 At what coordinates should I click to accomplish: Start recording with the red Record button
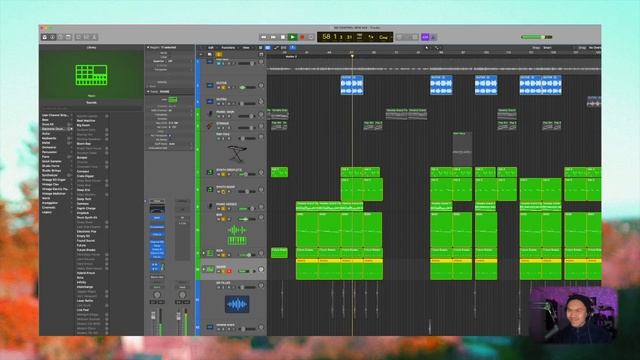point(302,37)
